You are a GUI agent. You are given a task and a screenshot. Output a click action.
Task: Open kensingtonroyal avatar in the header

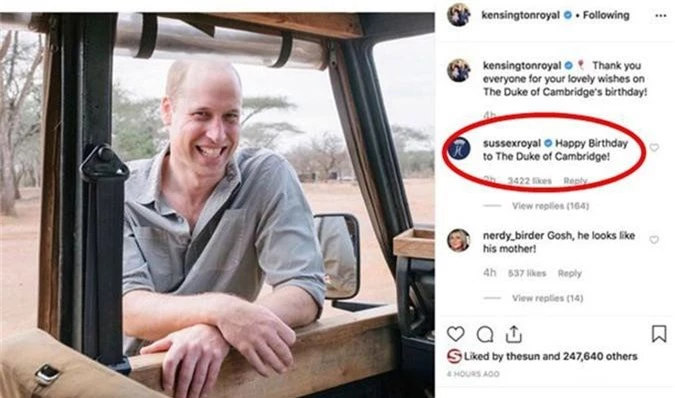point(458,15)
